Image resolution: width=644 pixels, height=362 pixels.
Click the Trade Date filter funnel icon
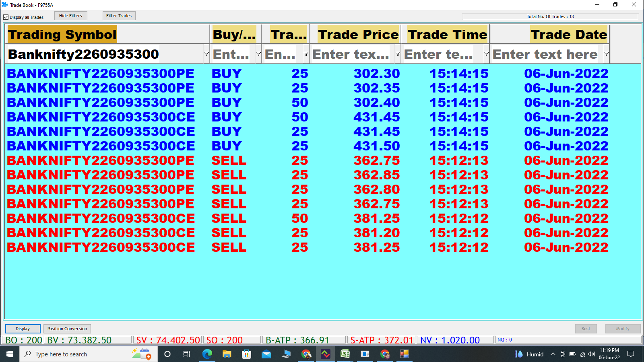606,54
